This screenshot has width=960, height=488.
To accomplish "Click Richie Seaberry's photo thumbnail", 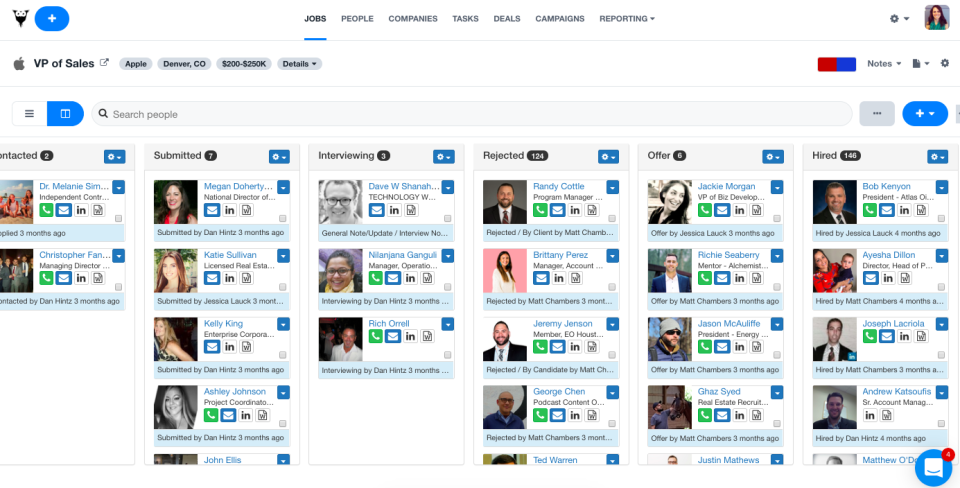I will [x=670, y=270].
